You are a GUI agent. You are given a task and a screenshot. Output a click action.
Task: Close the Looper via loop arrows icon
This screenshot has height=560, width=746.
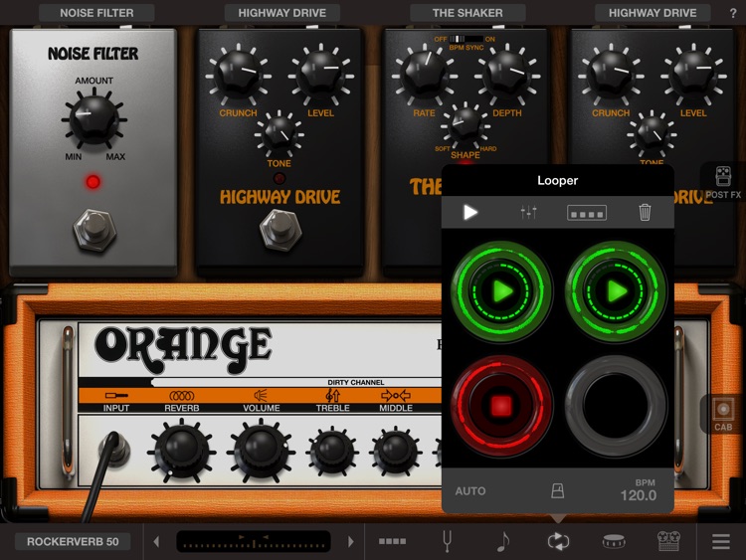(x=558, y=541)
